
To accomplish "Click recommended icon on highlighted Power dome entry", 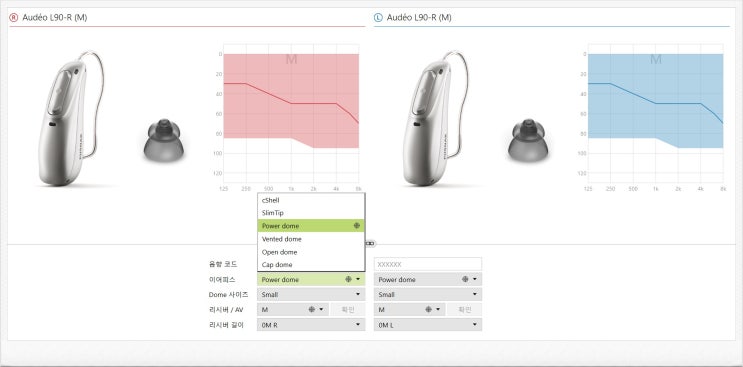I will (x=357, y=226).
